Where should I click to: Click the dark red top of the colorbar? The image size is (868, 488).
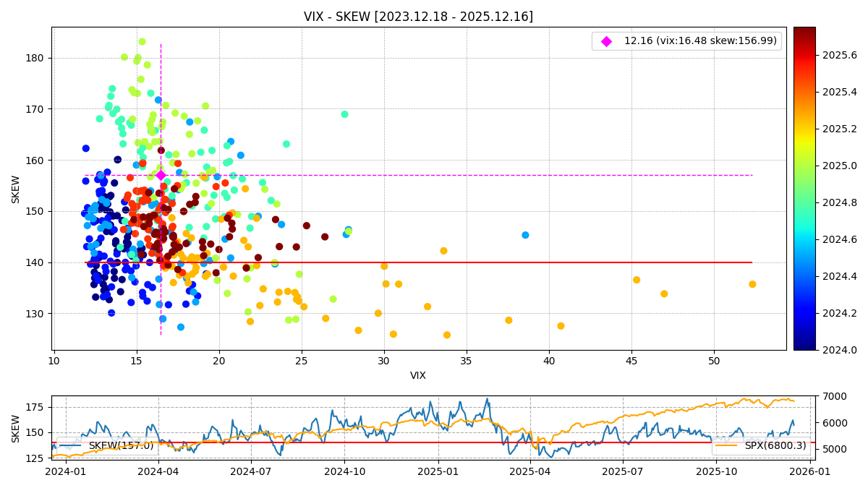coord(804,32)
